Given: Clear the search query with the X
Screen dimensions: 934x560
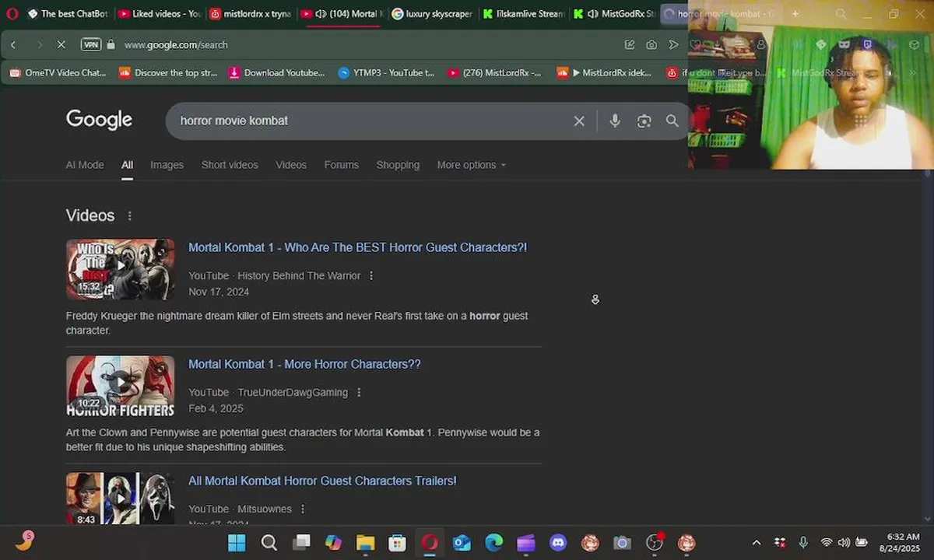Looking at the screenshot, I should [x=579, y=121].
